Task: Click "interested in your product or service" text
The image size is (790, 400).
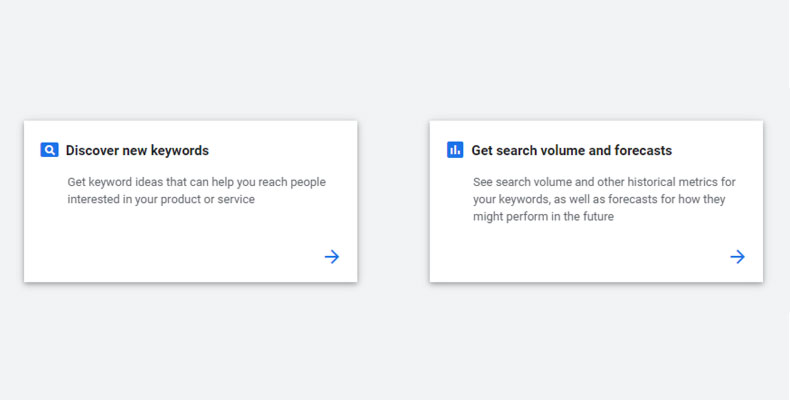Action: point(161,199)
